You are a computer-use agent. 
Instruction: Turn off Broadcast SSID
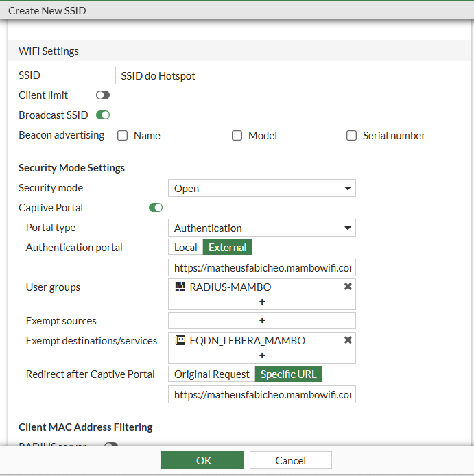[x=103, y=115]
